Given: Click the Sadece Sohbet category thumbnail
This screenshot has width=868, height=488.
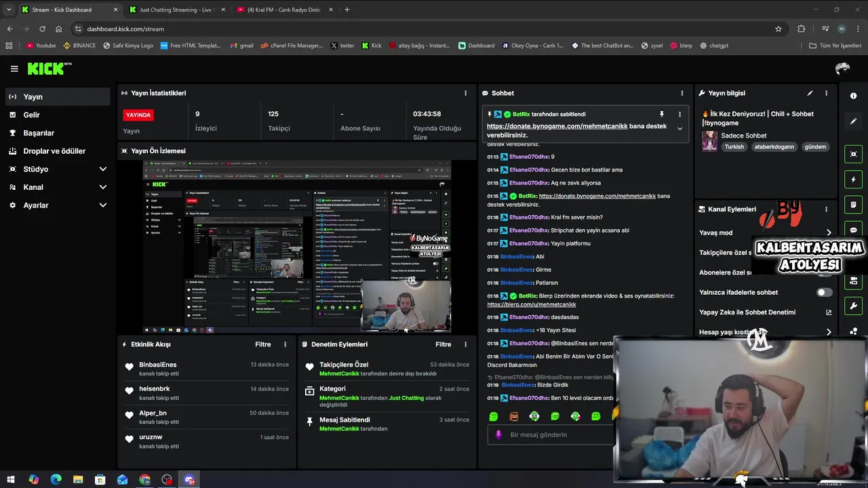Looking at the screenshot, I should click(x=709, y=140).
